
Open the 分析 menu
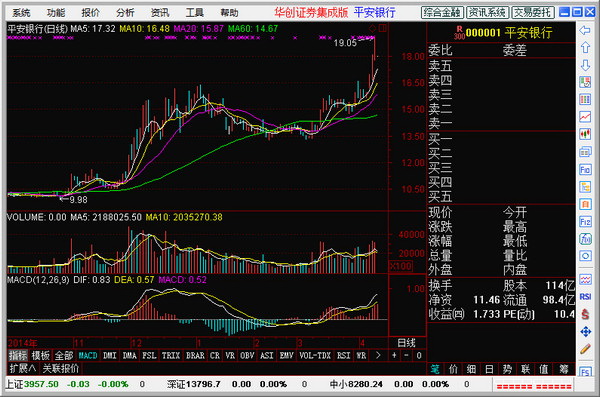click(125, 13)
